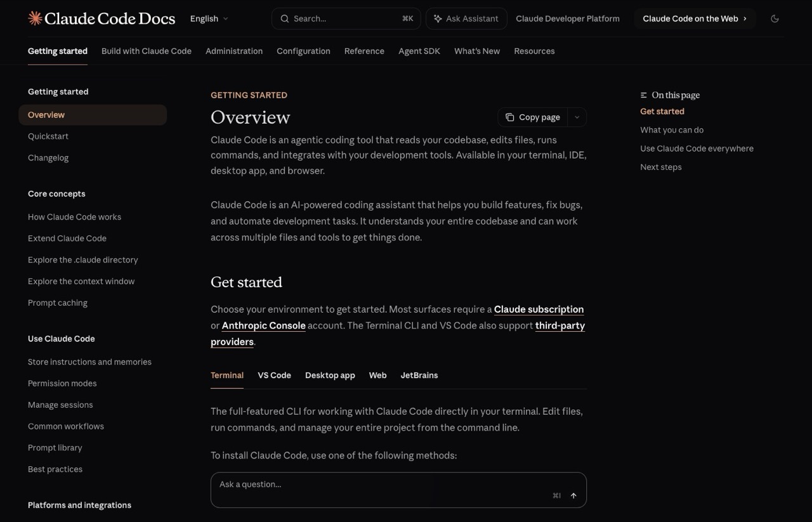Select the JetBrains environment tab
The height and width of the screenshot is (522, 812).
point(419,375)
